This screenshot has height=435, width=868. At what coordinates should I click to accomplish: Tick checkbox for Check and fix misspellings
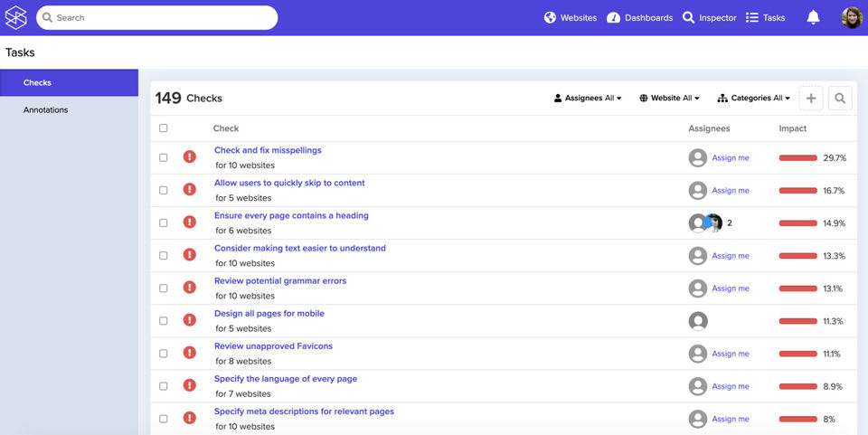click(164, 157)
